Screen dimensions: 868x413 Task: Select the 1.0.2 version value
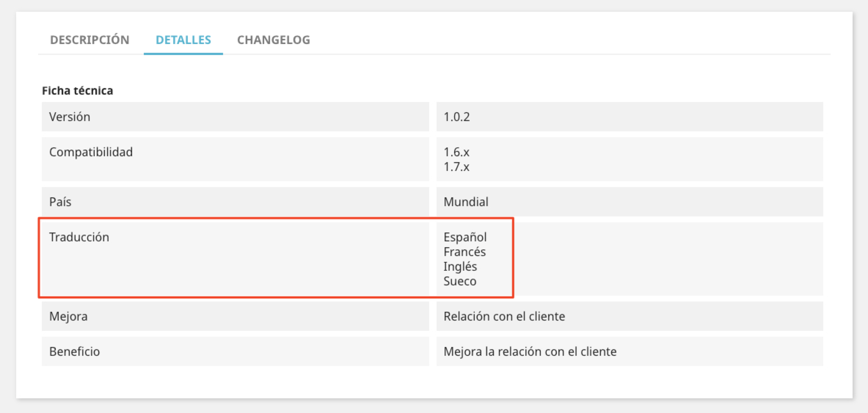pos(456,117)
